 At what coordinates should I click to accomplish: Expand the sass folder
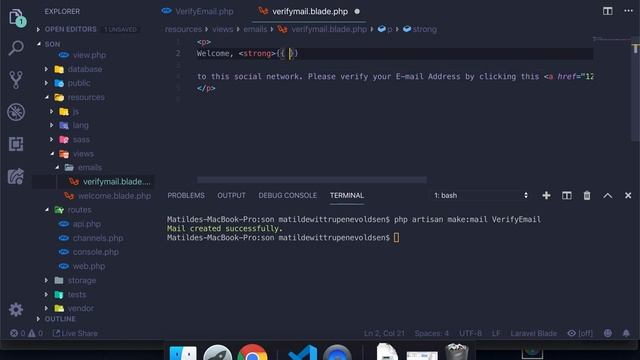[x=51, y=140]
